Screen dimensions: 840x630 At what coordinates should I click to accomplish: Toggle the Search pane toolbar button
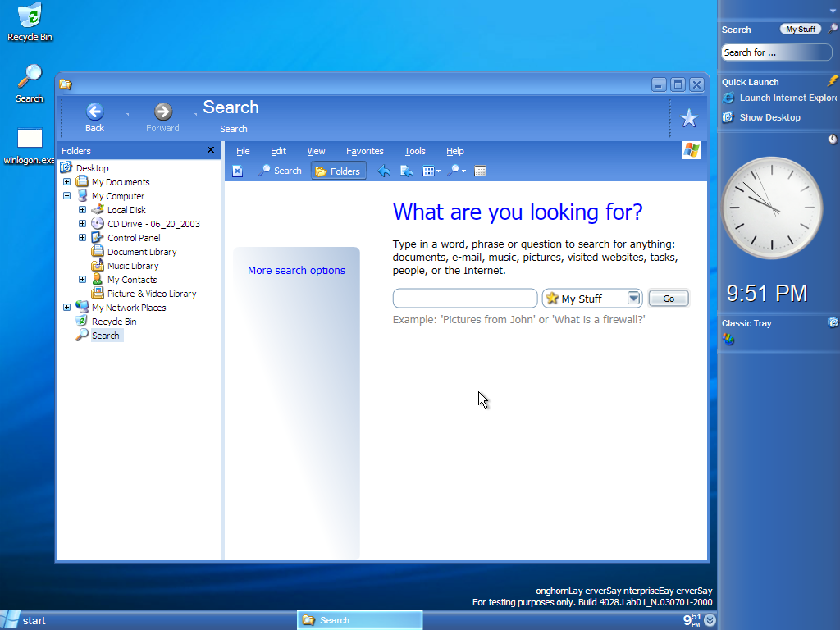(x=280, y=171)
